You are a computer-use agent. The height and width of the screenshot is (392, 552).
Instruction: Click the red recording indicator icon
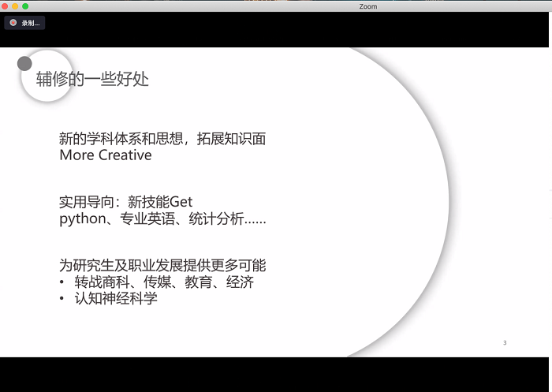tap(13, 23)
